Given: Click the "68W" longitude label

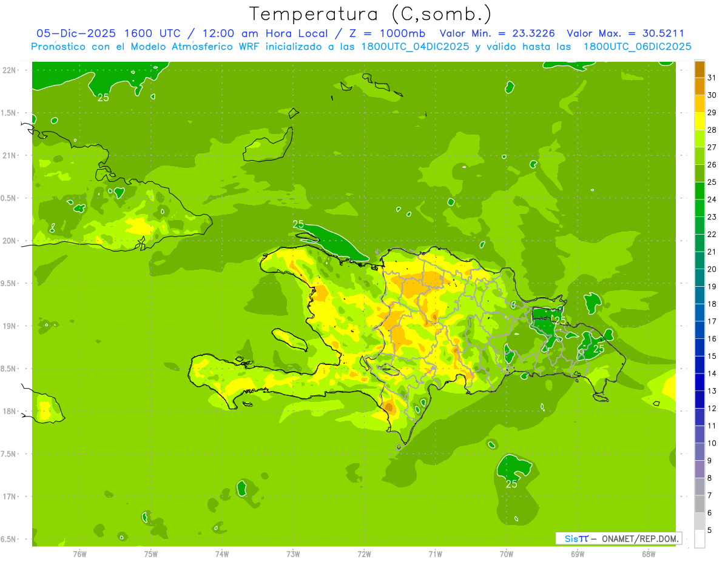Looking at the screenshot, I should click(x=649, y=554).
